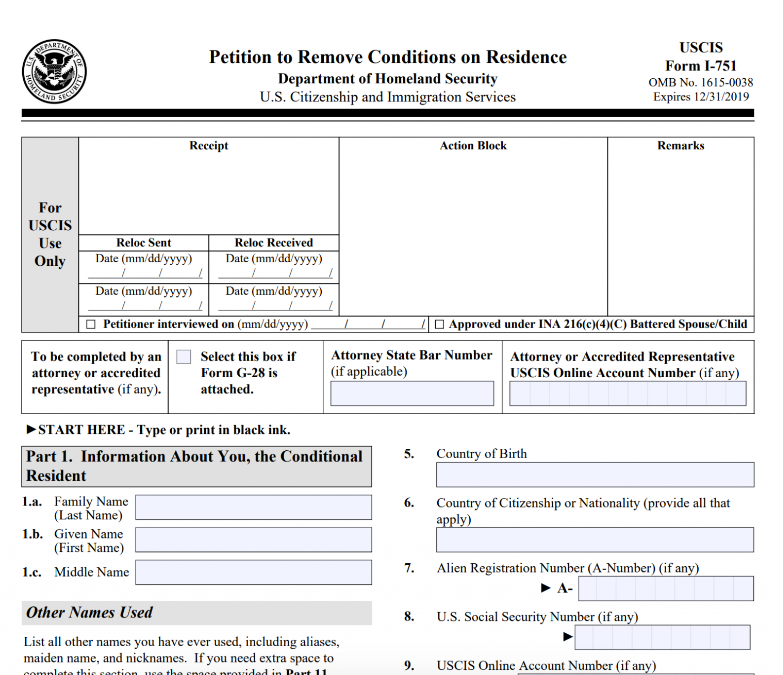The image size is (783, 675).
Task: Check the 'Select this box if Form G-28 is attached' checkbox
Action: coord(183,356)
